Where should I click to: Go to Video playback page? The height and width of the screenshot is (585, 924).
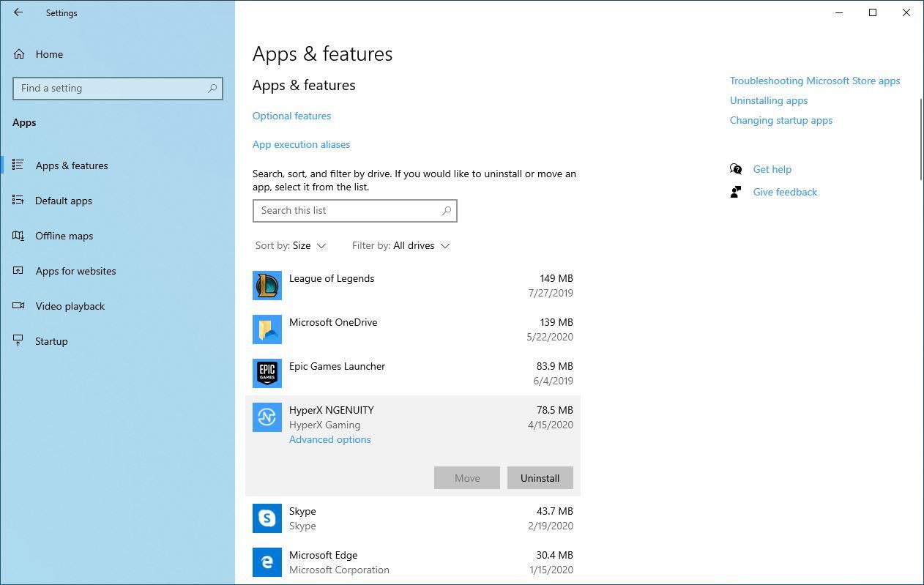coord(70,306)
